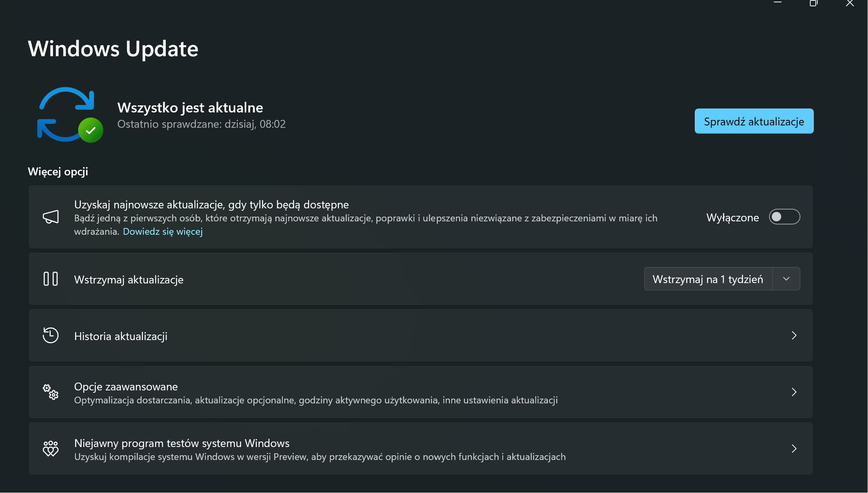The image size is (868, 493).
Task: Click the Sprawdź aktualizacje button
Action: [x=754, y=121]
